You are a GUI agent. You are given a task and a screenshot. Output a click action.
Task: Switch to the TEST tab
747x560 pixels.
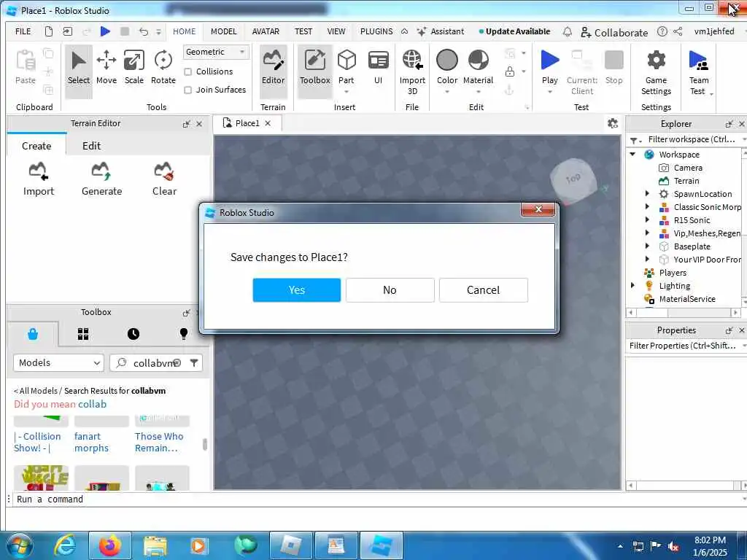pos(303,31)
